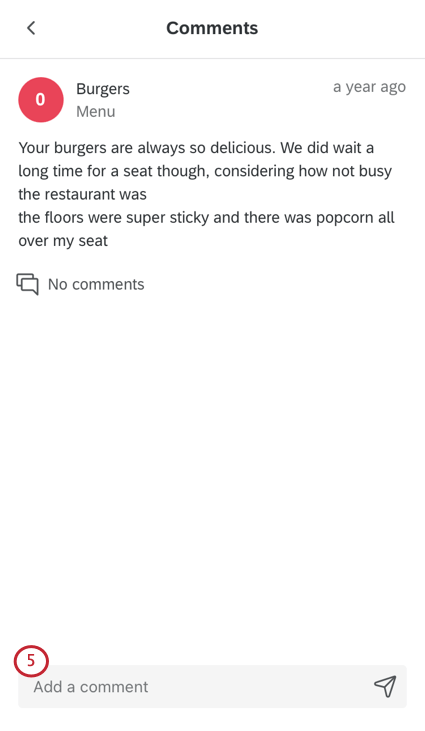Click the 'a year ago' timestamp

tap(369, 87)
